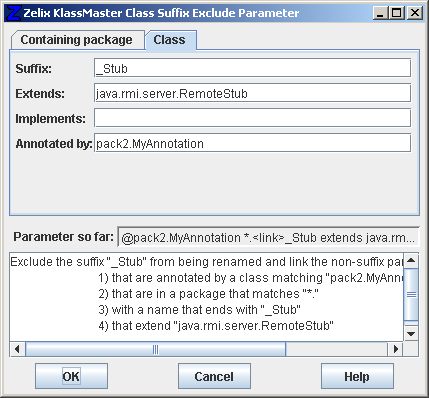This screenshot has width=429, height=398.
Task: Click the 'Suffix:' label
Action: [x=34, y=69]
